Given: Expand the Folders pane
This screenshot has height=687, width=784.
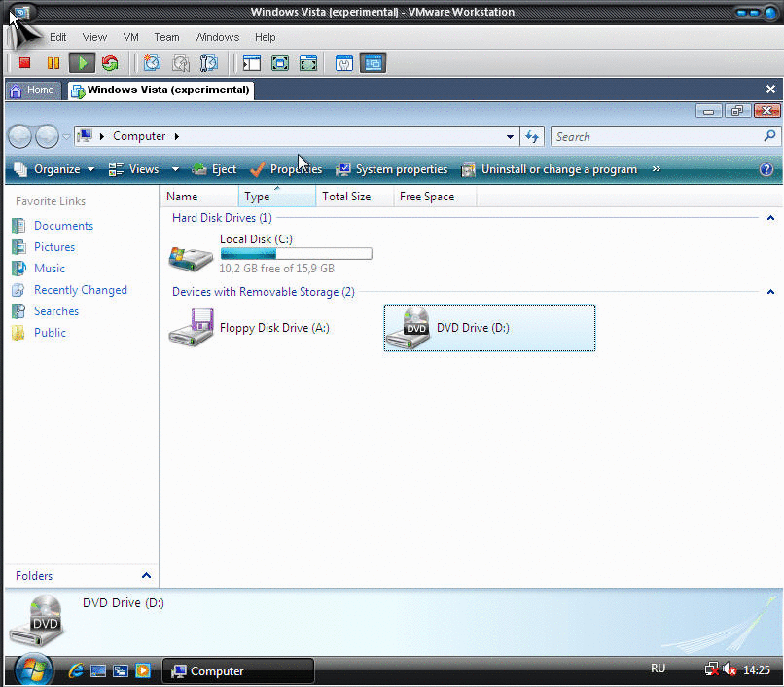Looking at the screenshot, I should [x=146, y=575].
